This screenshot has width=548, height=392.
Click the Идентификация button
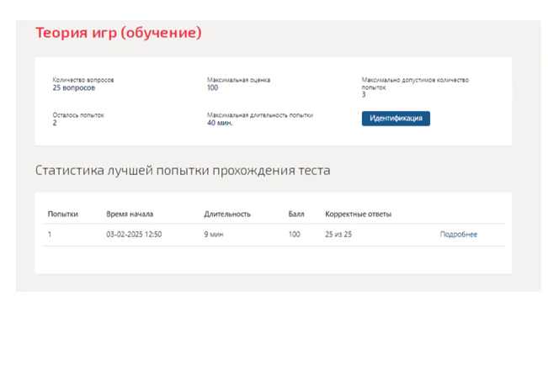[x=396, y=119]
